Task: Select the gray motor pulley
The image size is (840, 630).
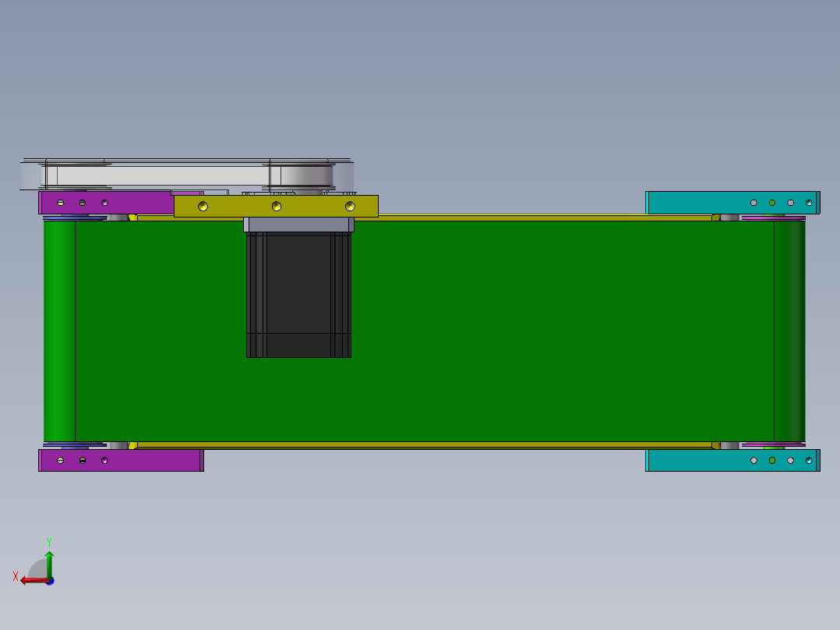Action: tap(306, 175)
